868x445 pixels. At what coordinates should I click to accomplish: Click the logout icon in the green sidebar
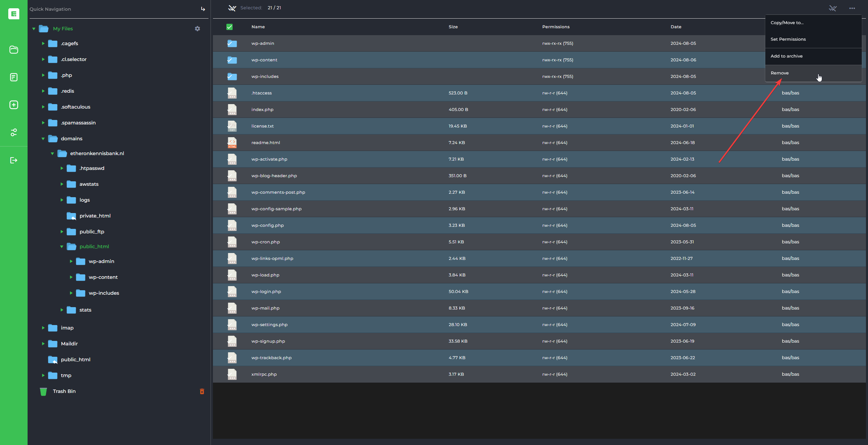[x=14, y=160]
